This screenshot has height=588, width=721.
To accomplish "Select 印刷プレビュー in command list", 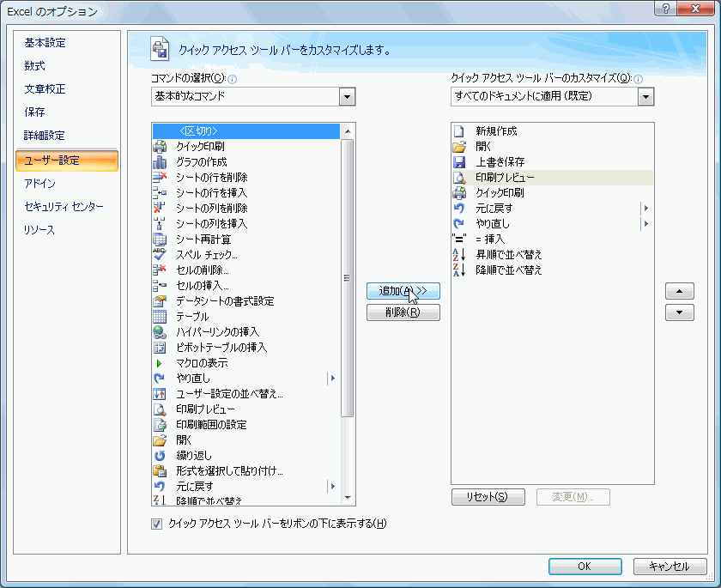I will (x=246, y=409).
